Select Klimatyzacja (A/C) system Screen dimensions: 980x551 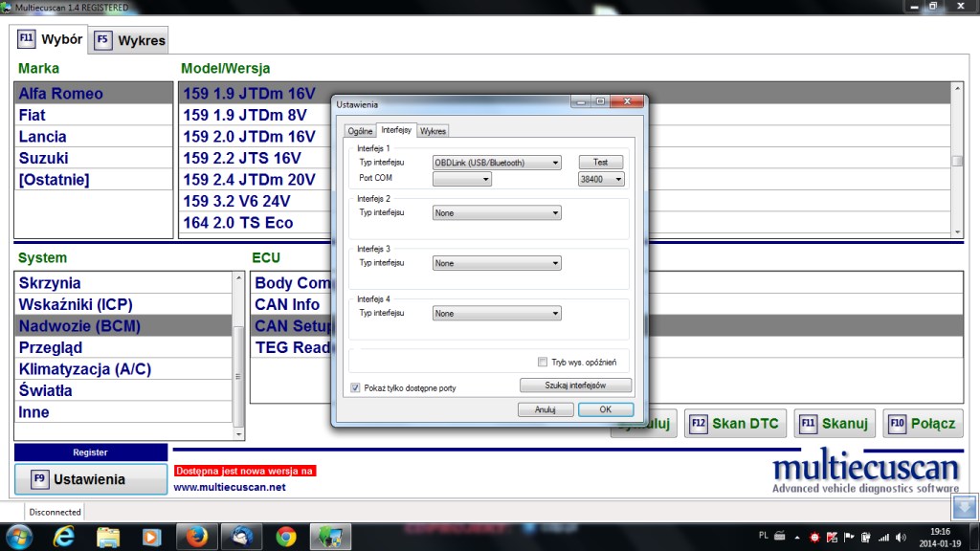(123, 369)
